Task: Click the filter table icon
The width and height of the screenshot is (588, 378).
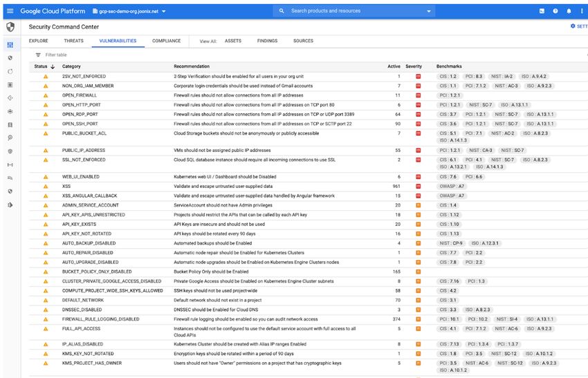Action: tap(38, 55)
